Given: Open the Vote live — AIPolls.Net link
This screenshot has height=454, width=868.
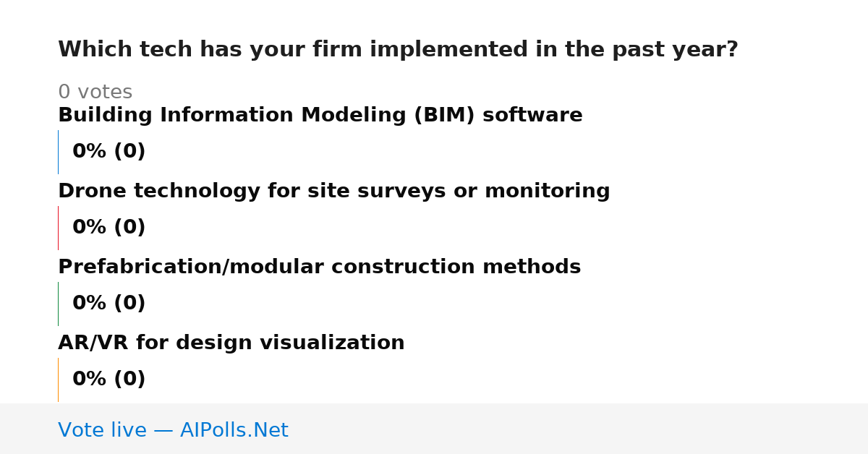Looking at the screenshot, I should [x=174, y=431].
